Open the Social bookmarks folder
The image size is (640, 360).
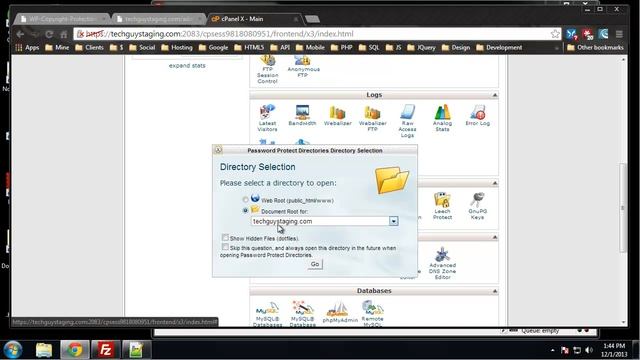[142, 48]
